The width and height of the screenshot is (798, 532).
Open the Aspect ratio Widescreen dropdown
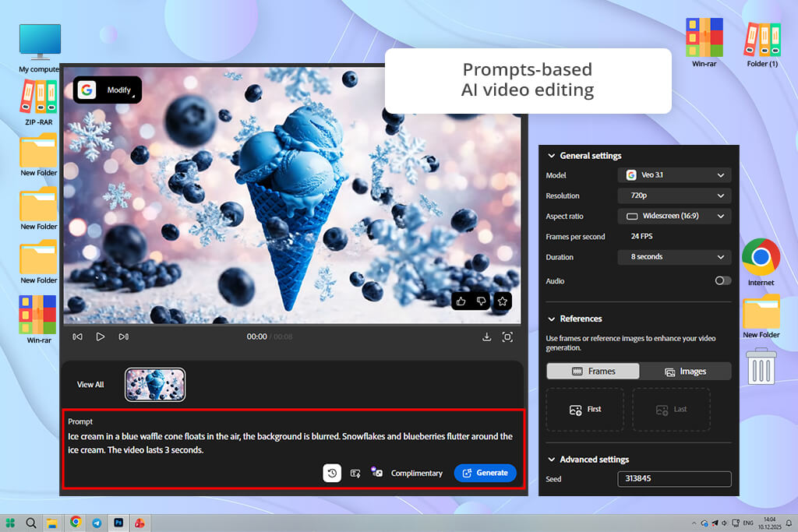674,216
